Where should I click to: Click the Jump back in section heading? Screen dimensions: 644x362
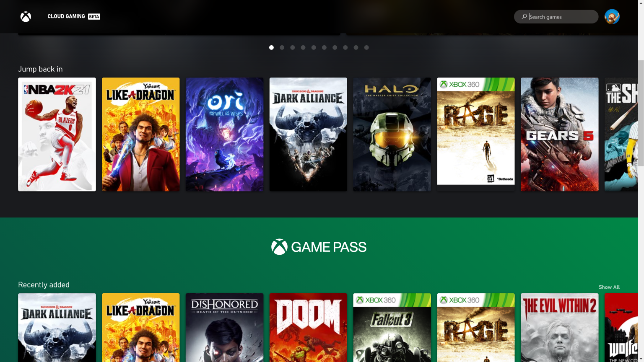[x=40, y=69]
